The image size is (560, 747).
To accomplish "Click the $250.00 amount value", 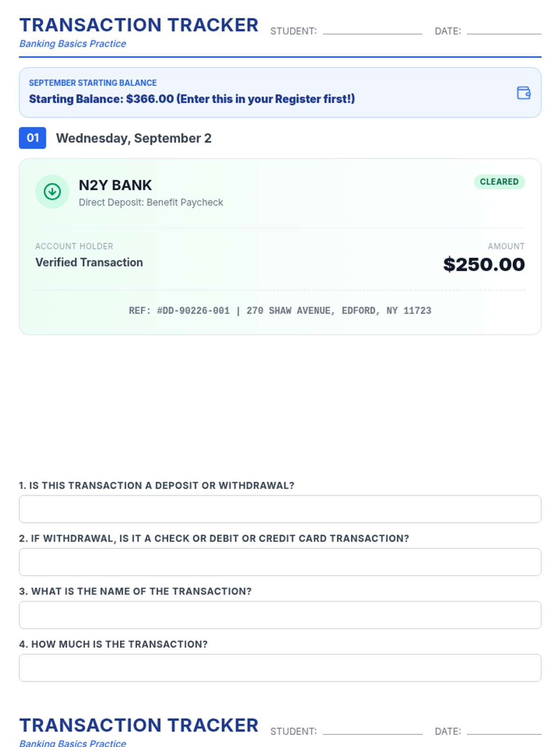I will tap(484, 264).
